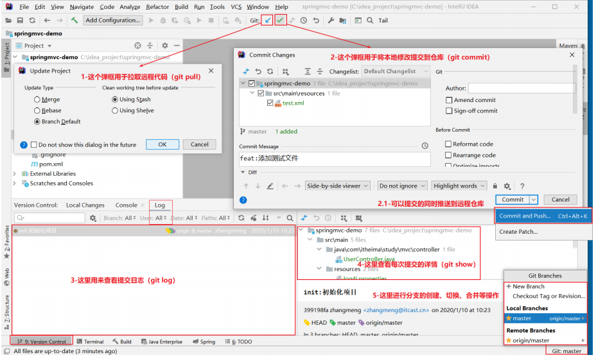
Task: Open the Changelist Default Changelist dropdown
Action: coord(396,71)
